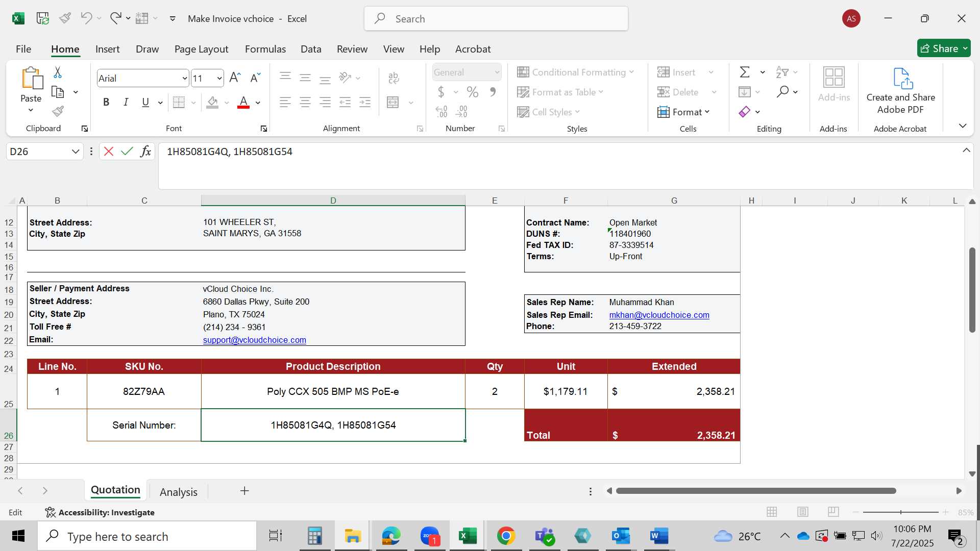Open the Name Box D26 dropdown
This screenshot has height=551, width=980.
click(75, 152)
